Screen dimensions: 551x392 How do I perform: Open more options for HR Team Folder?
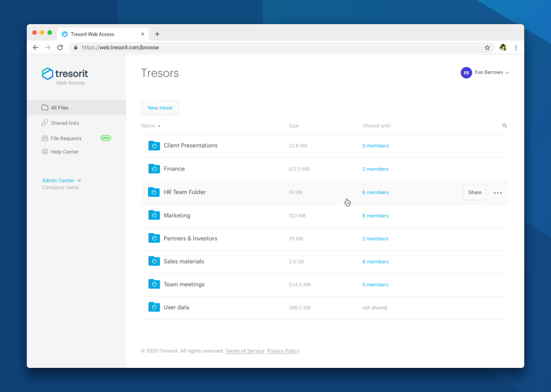[x=498, y=192]
